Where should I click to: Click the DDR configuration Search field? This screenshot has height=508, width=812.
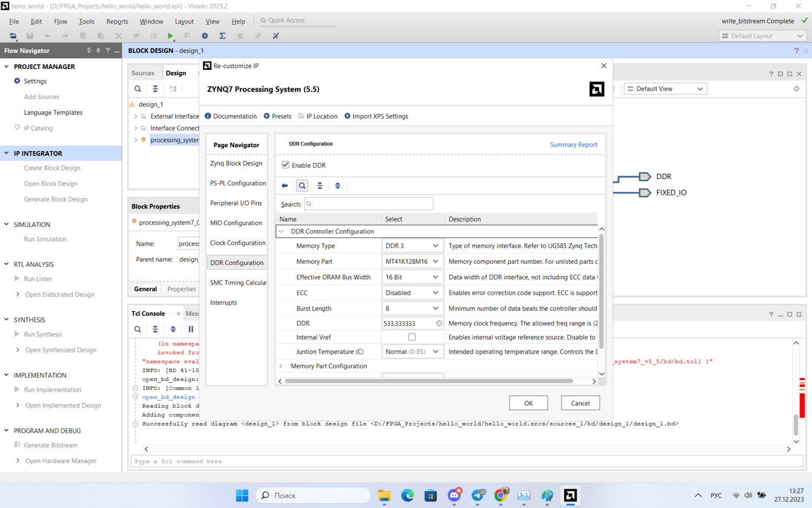coord(369,204)
